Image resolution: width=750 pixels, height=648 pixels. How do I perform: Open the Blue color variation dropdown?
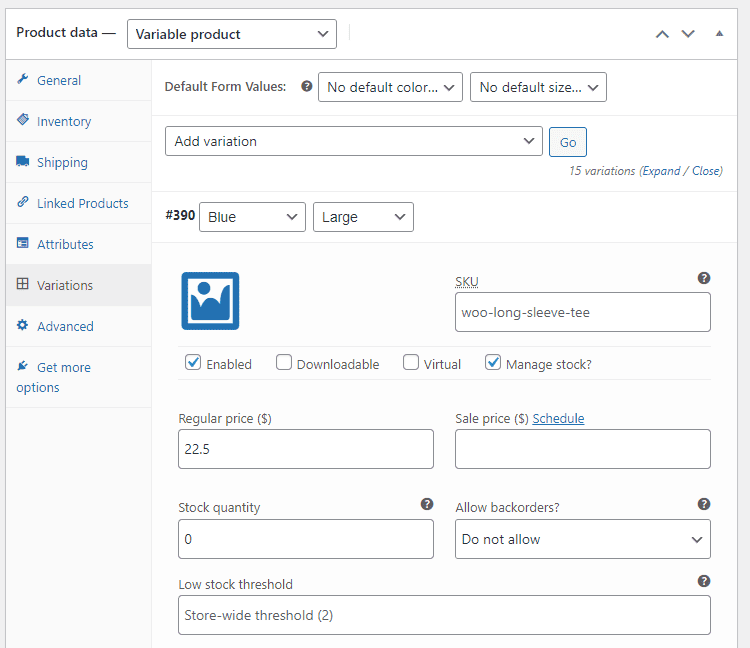pyautogui.click(x=252, y=217)
